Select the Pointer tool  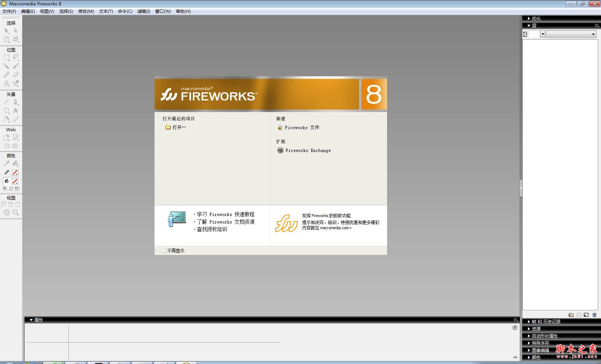point(6,31)
